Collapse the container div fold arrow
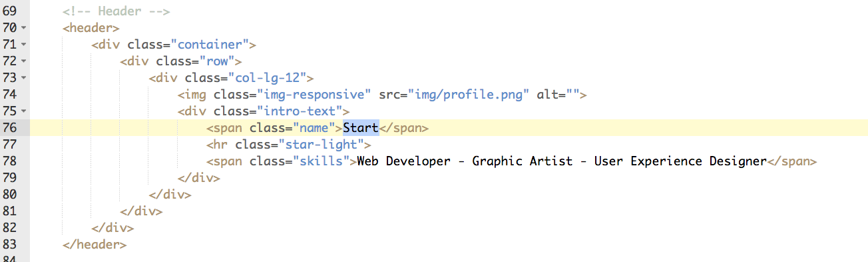868x262 pixels. 23,45
